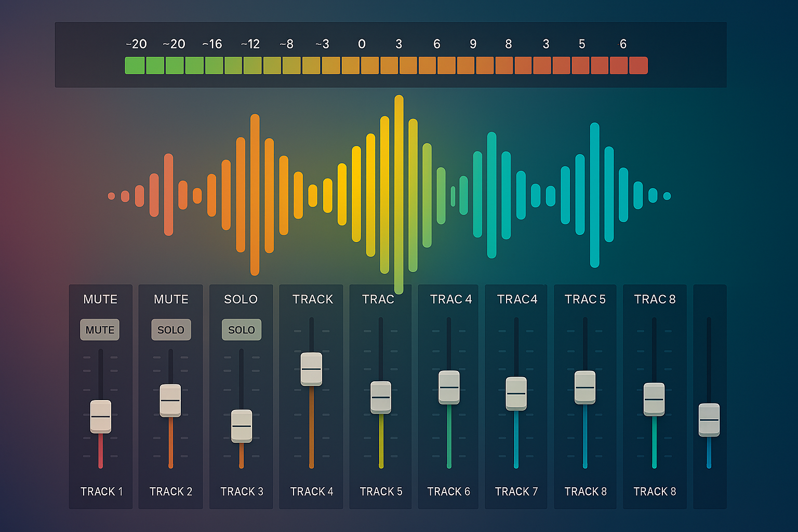Click the −12 marking on the meter scale
This screenshot has width=798, height=532.
point(250,44)
